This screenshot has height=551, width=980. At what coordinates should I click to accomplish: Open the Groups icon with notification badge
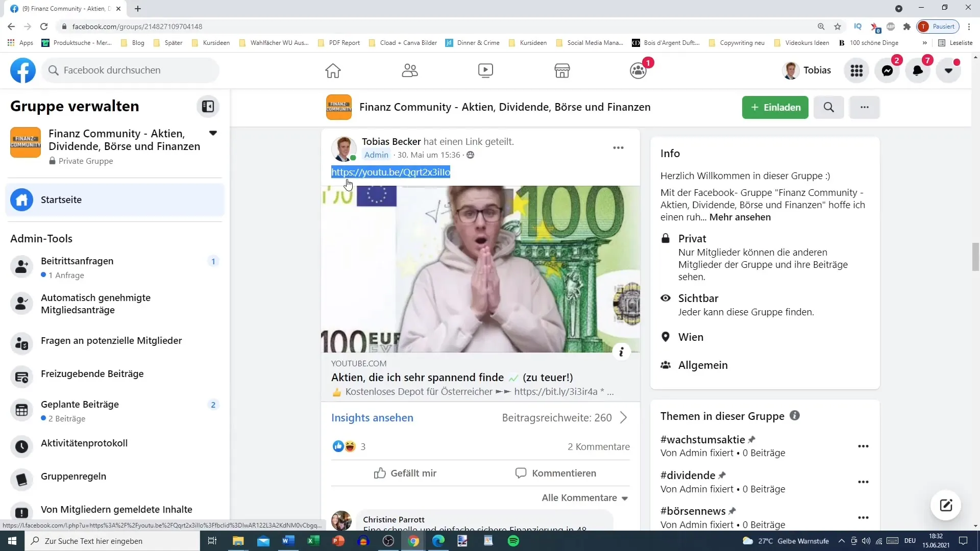(x=639, y=70)
